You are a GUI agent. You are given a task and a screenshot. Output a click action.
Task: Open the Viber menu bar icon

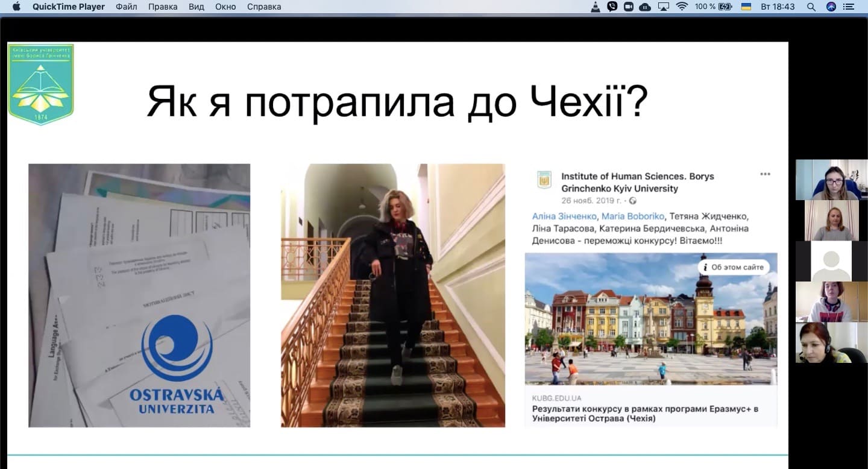coord(612,7)
